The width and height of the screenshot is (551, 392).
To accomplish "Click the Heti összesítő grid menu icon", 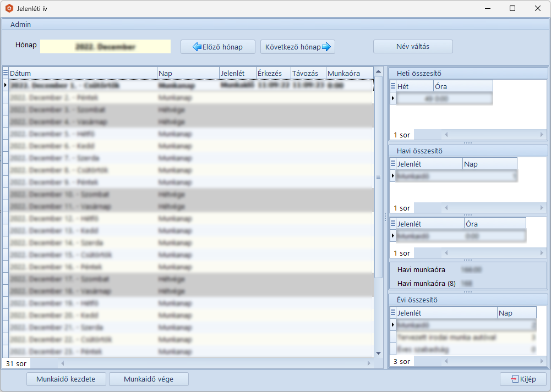I will tap(393, 86).
